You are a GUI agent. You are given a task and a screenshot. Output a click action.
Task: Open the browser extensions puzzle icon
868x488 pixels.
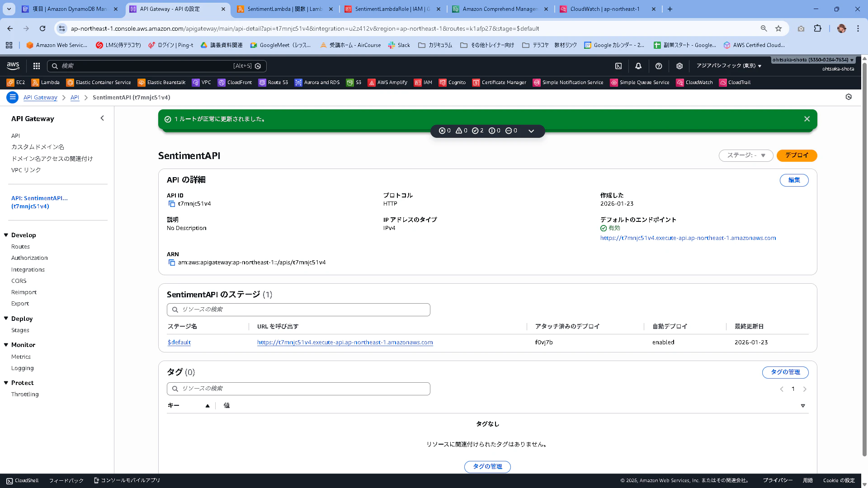coord(817,28)
